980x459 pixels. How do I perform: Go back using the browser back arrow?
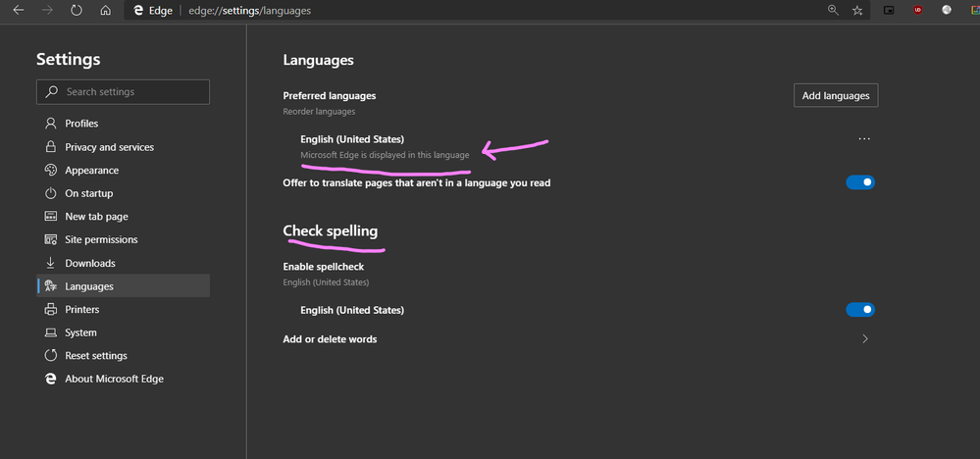(18, 11)
